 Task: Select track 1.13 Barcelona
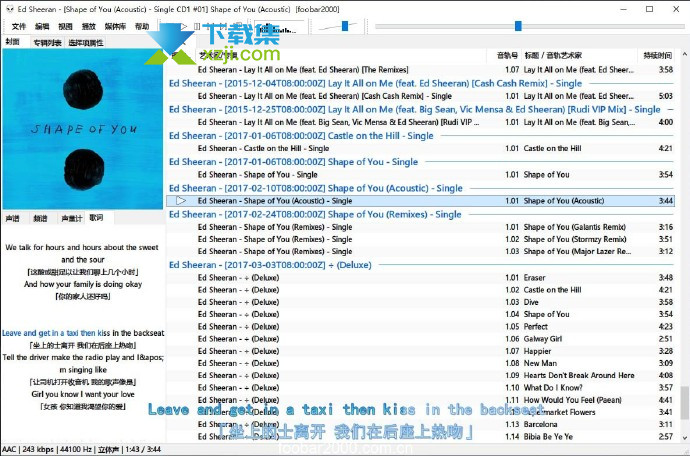pyautogui.click(x=420, y=424)
